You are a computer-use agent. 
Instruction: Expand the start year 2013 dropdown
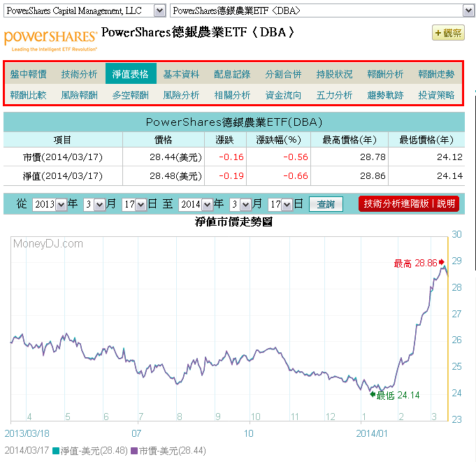click(49, 204)
